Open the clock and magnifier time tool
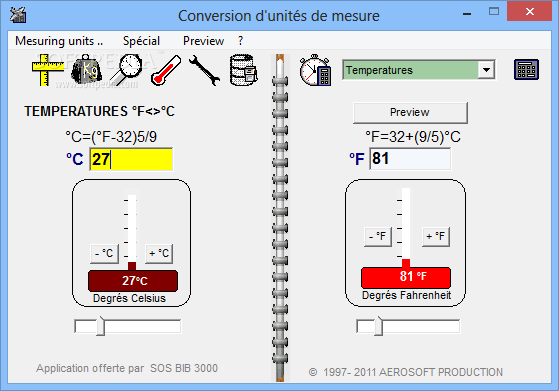Image resolution: width=559 pixels, height=391 pixels. (127, 70)
